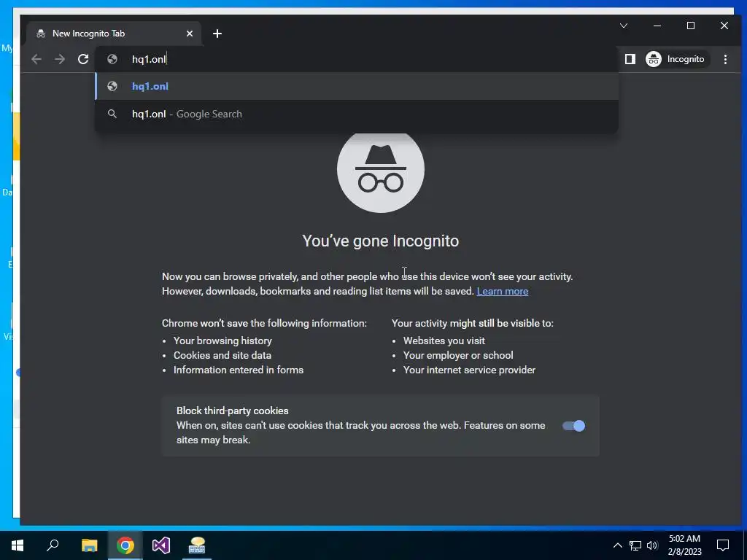Show hidden system tray icons
The image size is (747, 560).
617,545
